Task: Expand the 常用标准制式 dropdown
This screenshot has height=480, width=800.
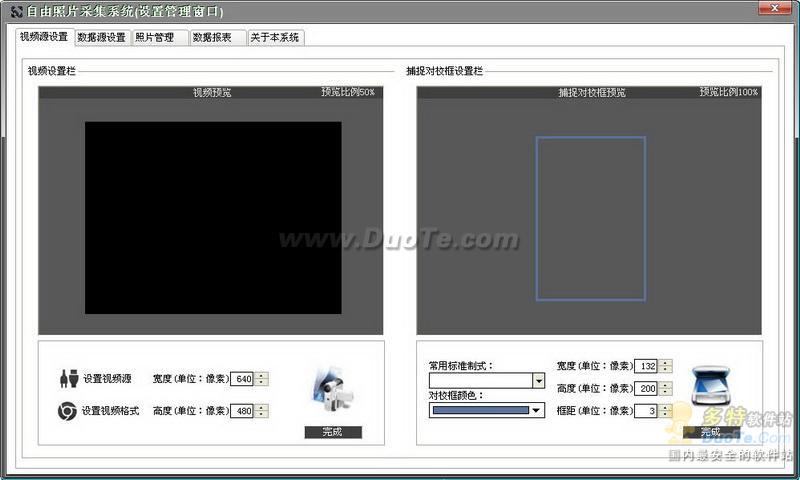Action: pos(539,381)
